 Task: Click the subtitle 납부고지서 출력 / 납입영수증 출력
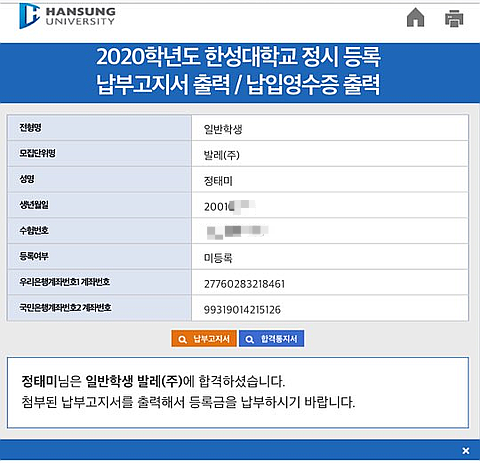238,84
